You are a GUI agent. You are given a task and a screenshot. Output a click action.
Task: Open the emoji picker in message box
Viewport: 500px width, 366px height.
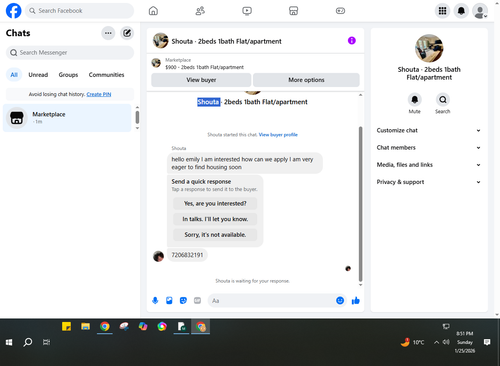(340, 301)
